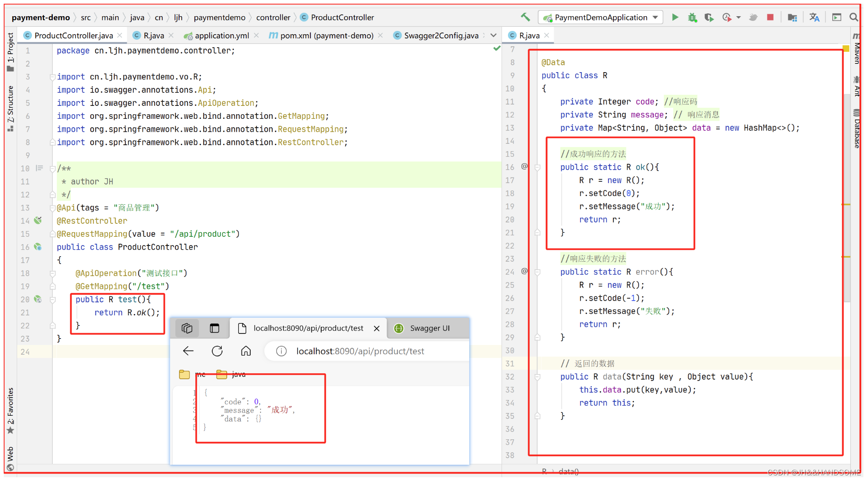The height and width of the screenshot is (480, 868).
Task: Open Swagger2Config.java tab
Action: point(436,36)
